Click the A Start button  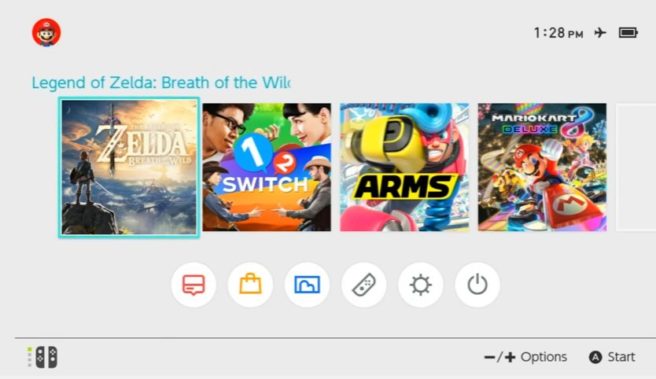coord(612,357)
